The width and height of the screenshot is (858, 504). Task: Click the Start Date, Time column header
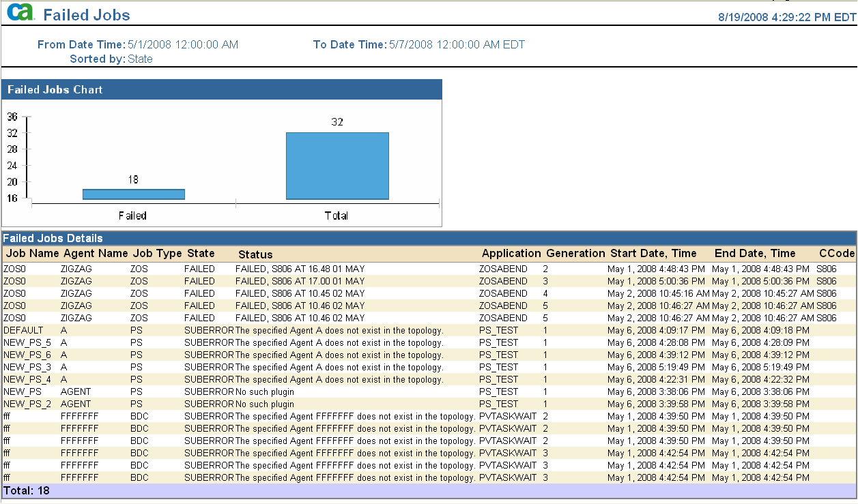(x=653, y=254)
